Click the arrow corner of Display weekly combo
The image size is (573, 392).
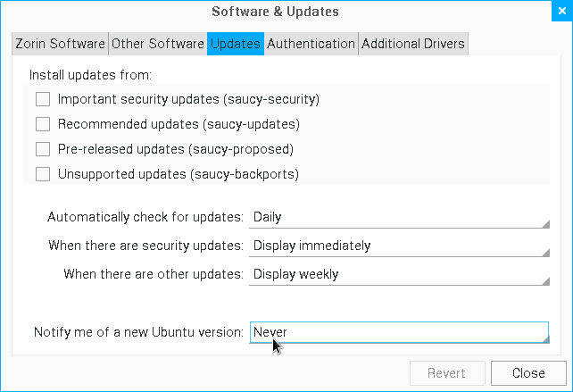point(546,281)
